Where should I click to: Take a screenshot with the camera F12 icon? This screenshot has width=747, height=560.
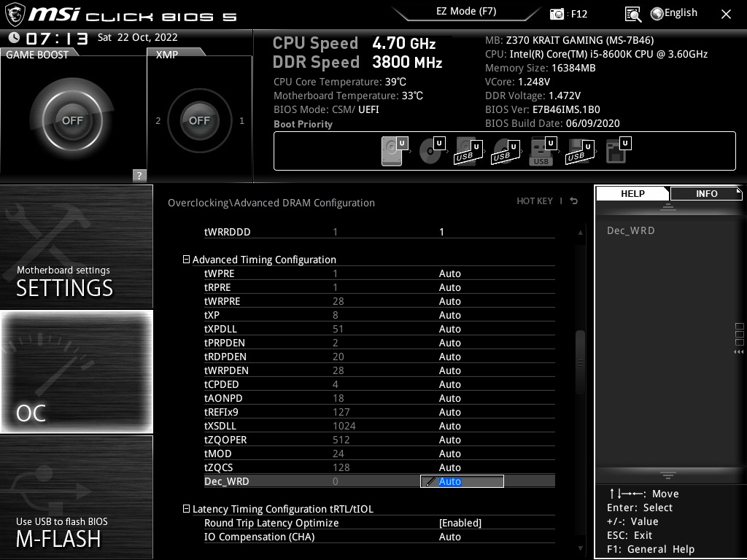(x=557, y=14)
